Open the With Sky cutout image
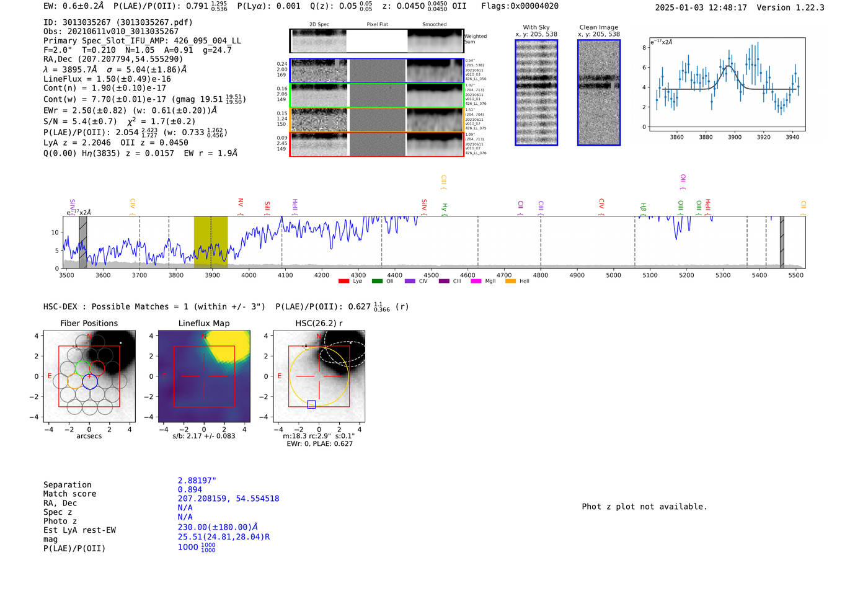The height and width of the screenshot is (591, 868). [536, 92]
